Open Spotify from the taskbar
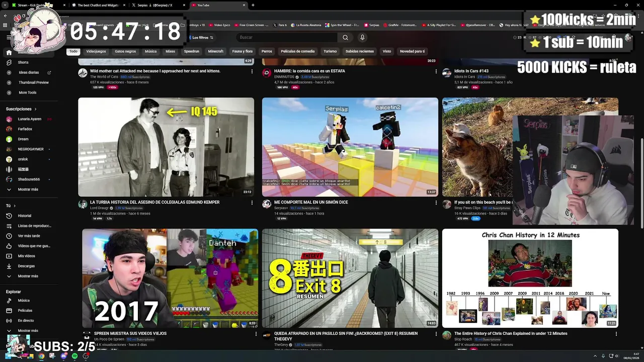Screen dimensions: 644x362 (75, 356)
